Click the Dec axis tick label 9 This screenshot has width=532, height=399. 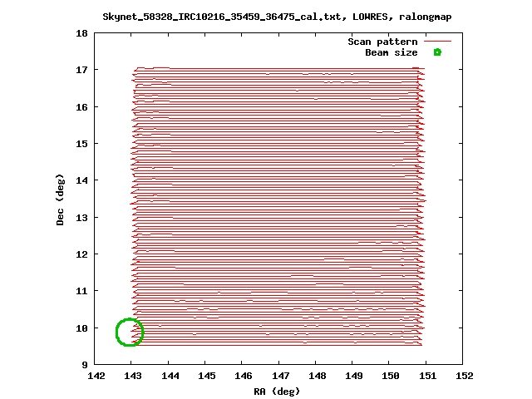click(x=85, y=365)
